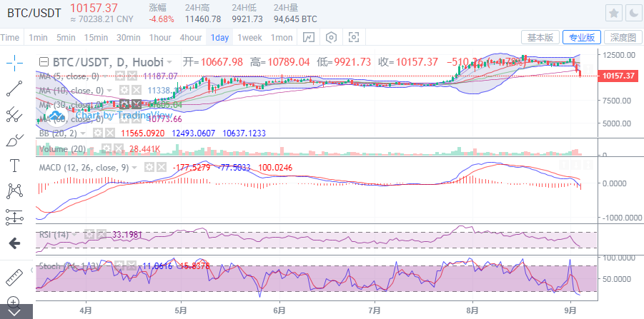The width and height of the screenshot is (644, 319).
Task: Open chart settings hexagon icon
Action: (x=331, y=38)
